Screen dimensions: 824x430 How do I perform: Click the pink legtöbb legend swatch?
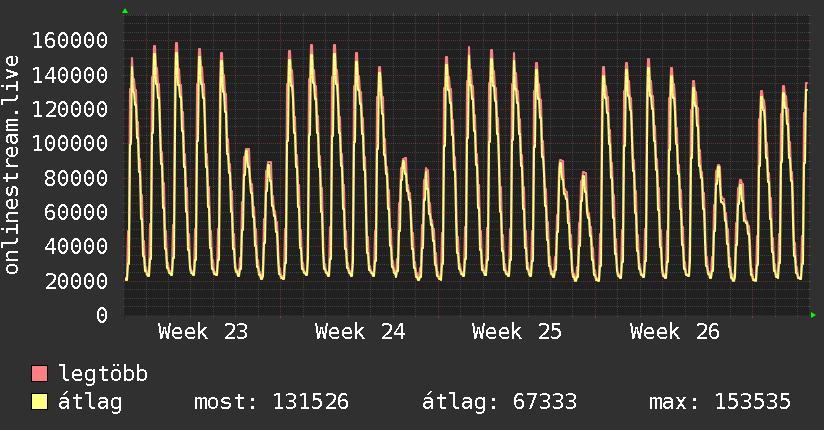click(x=39, y=373)
